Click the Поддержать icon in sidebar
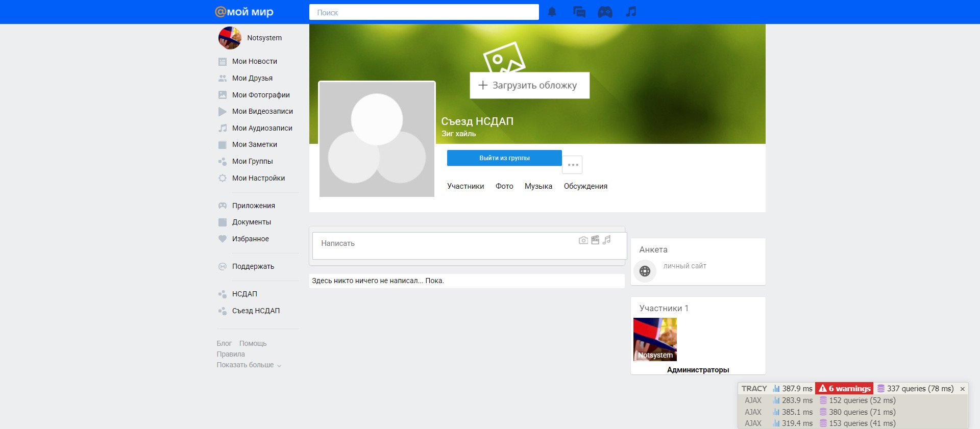The height and width of the screenshot is (429, 980). 223,266
